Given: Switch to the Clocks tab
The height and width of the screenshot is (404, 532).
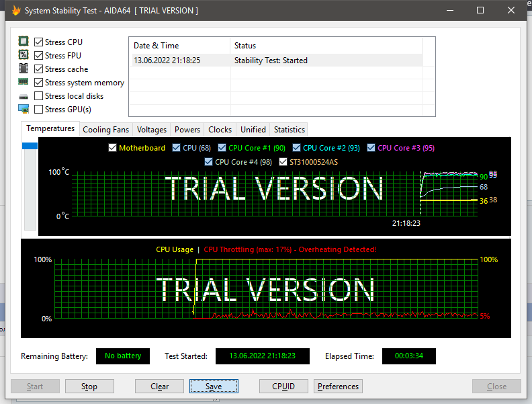Looking at the screenshot, I should (220, 130).
